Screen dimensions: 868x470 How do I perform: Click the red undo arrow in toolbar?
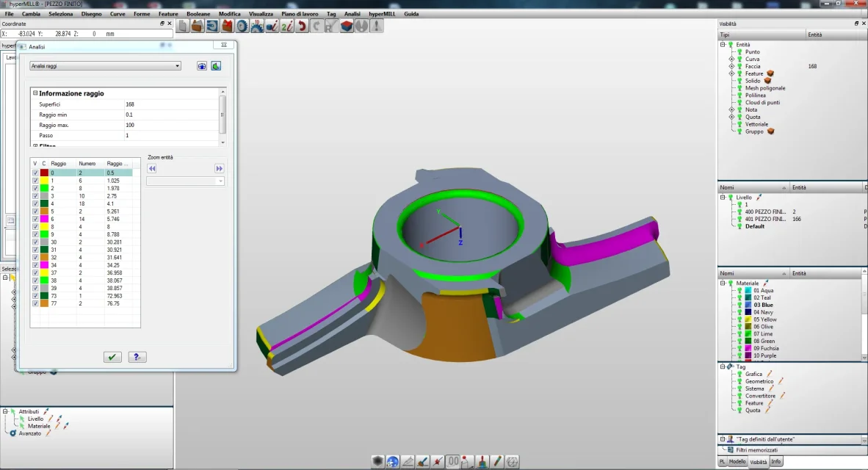coord(301,26)
